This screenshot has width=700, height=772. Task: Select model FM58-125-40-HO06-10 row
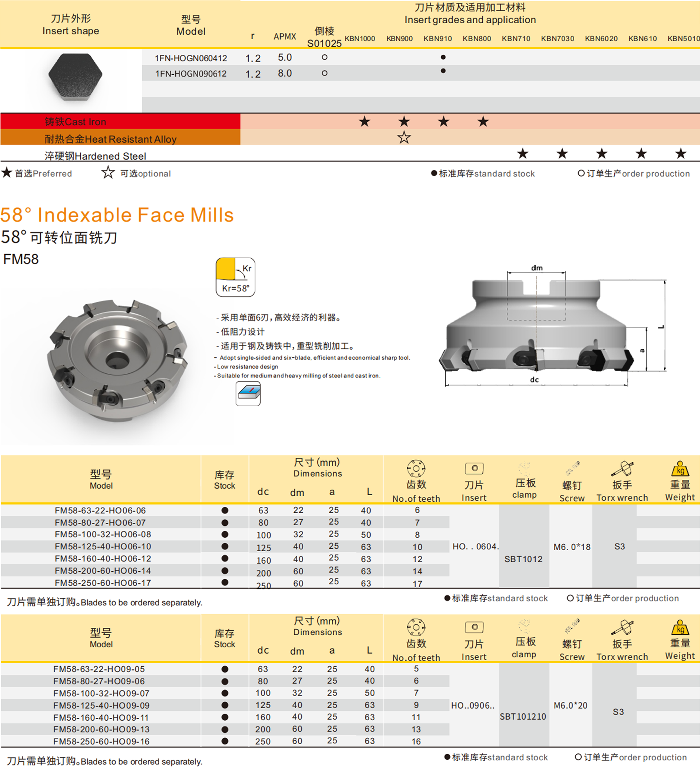click(103, 546)
